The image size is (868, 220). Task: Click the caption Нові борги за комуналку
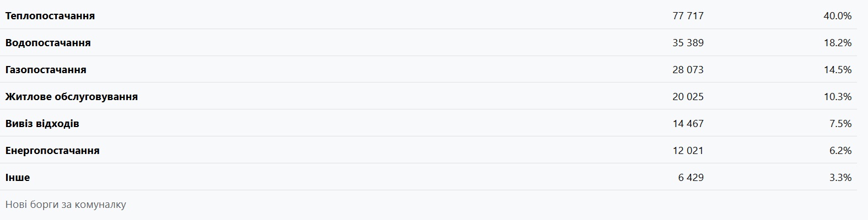(66, 205)
